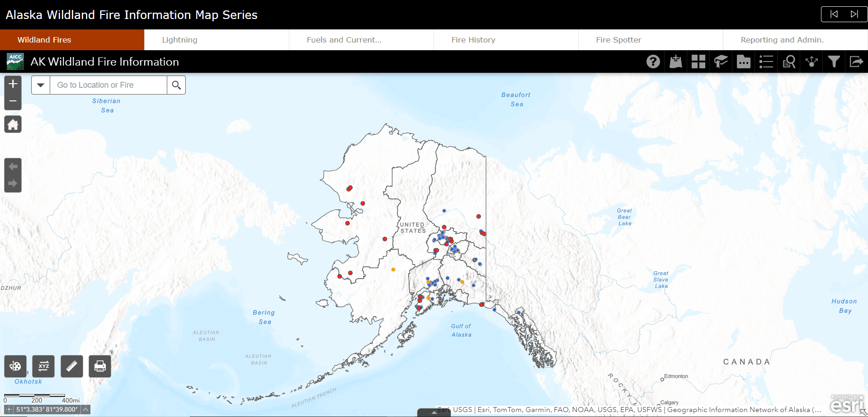Click the Print map icon
This screenshot has height=417, width=868.
pyautogui.click(x=100, y=366)
